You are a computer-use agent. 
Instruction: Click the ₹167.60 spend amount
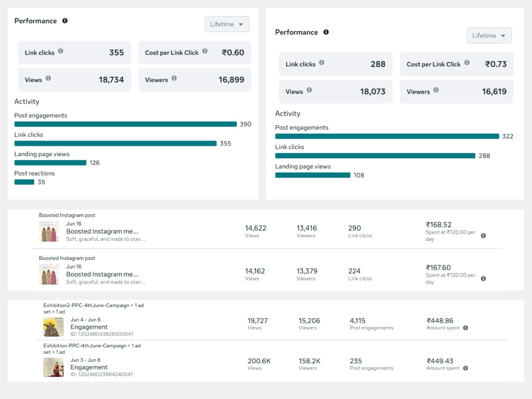[438, 268]
